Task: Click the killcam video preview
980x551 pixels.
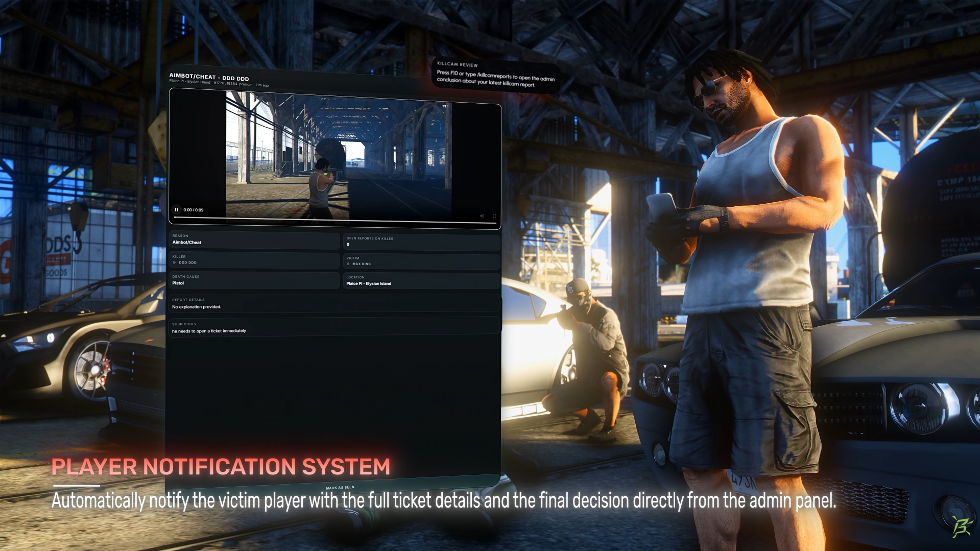Action: click(x=335, y=158)
